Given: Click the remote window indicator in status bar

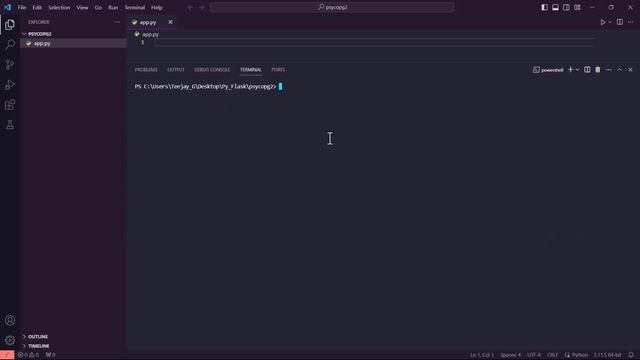Looking at the screenshot, I should click(x=7, y=355).
